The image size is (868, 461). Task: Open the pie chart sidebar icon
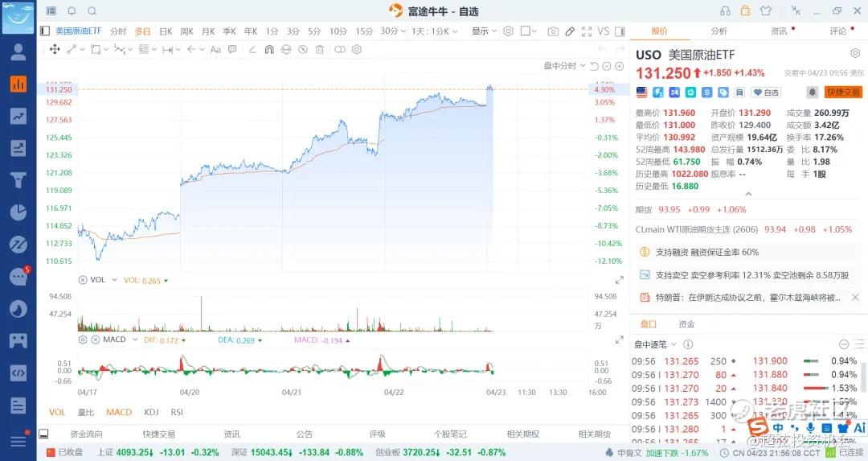[18, 212]
